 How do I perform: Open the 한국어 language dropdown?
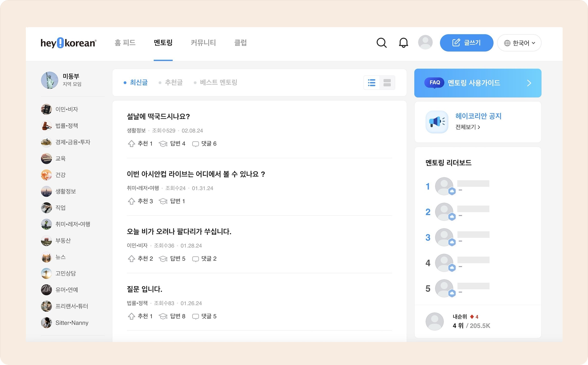click(x=519, y=42)
